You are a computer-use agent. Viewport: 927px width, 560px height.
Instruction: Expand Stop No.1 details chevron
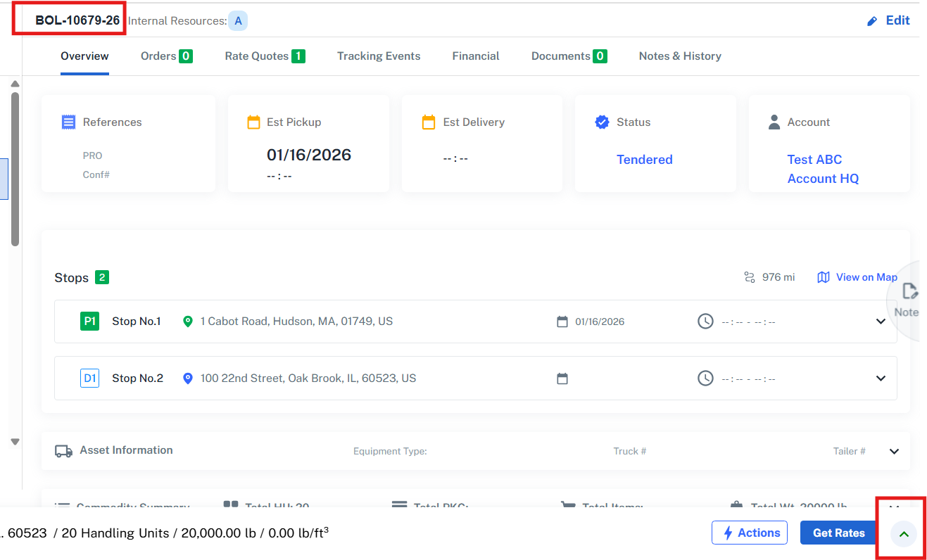pyautogui.click(x=881, y=322)
